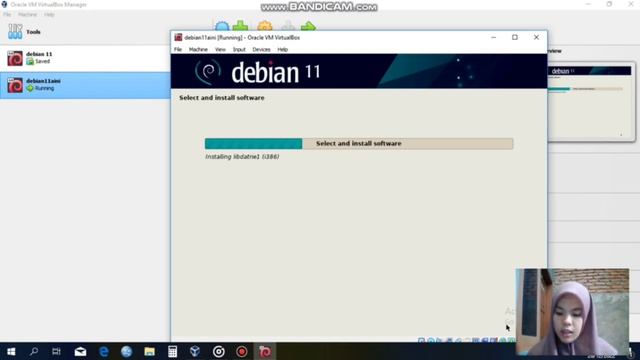Click the taskbar Search magnifier icon

(34, 351)
